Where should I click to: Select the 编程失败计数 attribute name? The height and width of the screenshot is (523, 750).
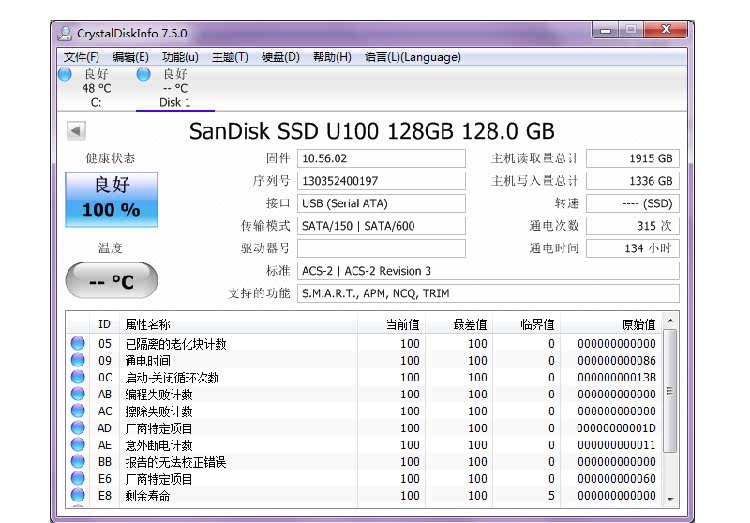[x=159, y=394]
